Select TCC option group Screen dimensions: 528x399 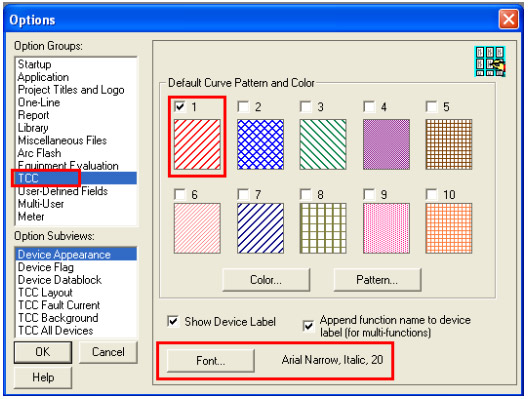click(76, 178)
